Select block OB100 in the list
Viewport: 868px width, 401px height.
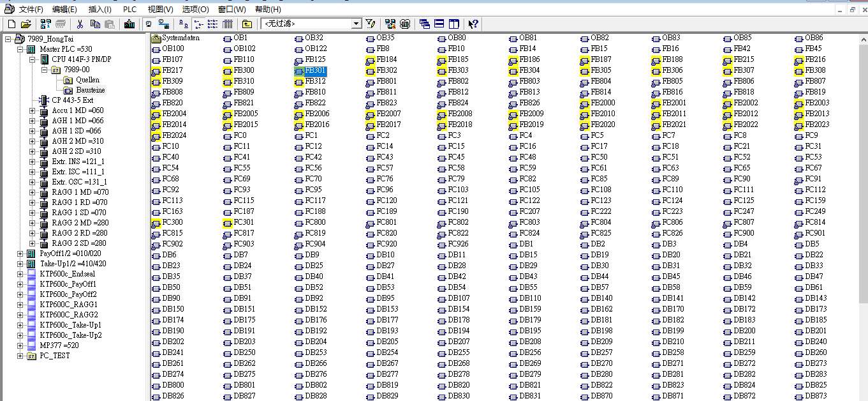point(173,49)
